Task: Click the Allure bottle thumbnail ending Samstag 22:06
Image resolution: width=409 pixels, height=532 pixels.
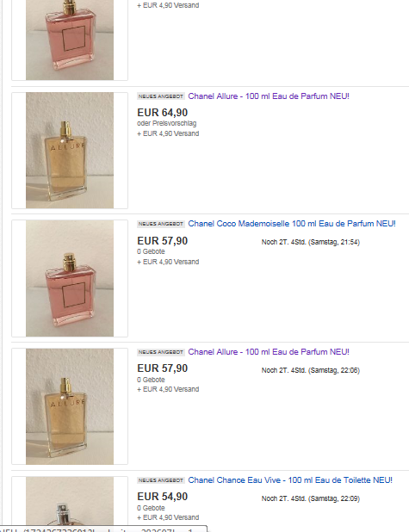Action: [70, 406]
